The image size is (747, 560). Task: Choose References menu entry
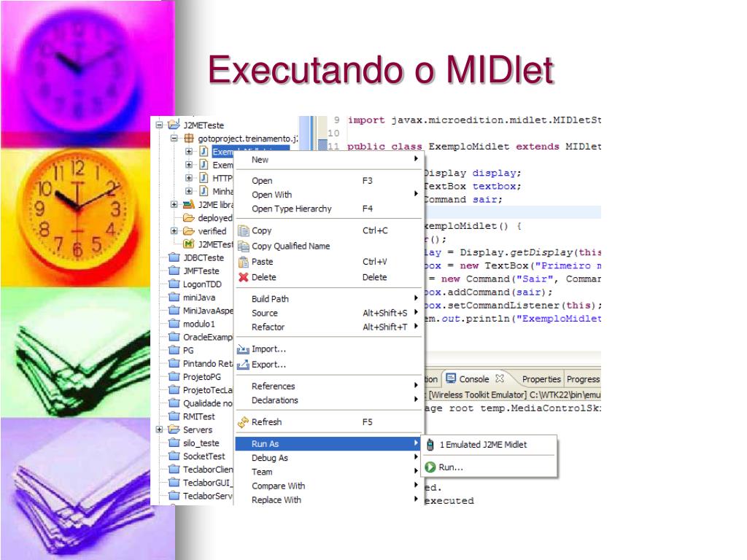(x=328, y=386)
